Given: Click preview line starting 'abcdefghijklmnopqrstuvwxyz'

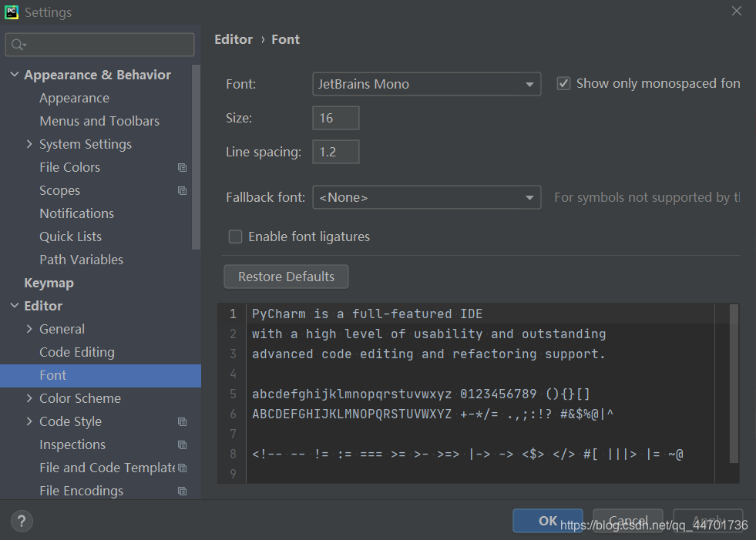Looking at the screenshot, I should click(x=421, y=394).
